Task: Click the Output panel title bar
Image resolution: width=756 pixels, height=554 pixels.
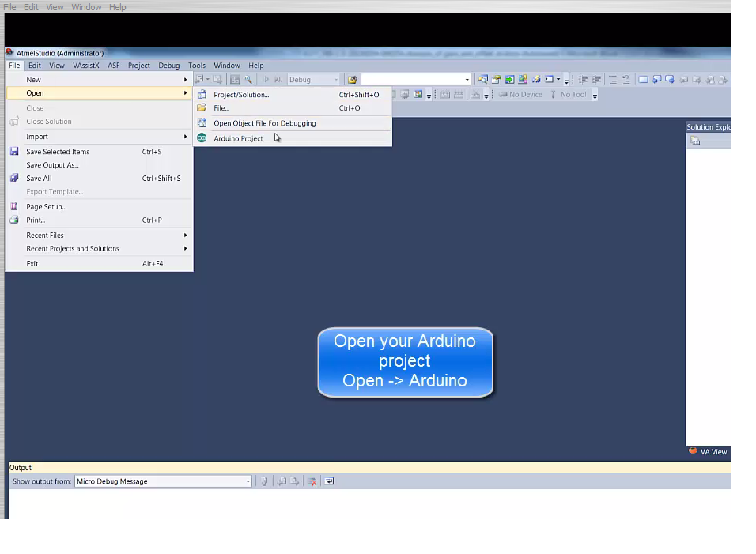Action: coord(369,467)
